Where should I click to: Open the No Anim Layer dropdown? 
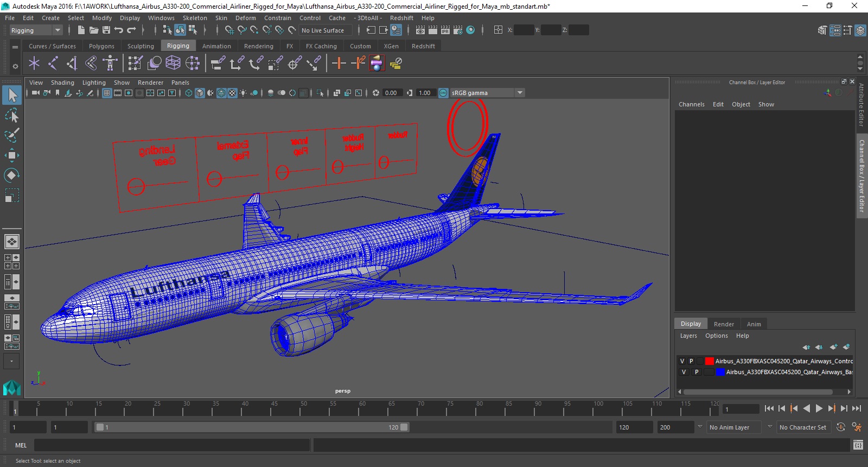point(734,427)
